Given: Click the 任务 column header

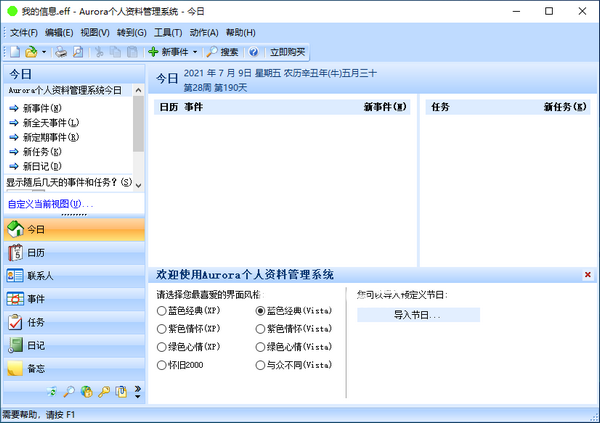Looking at the screenshot, I should click(x=440, y=107).
